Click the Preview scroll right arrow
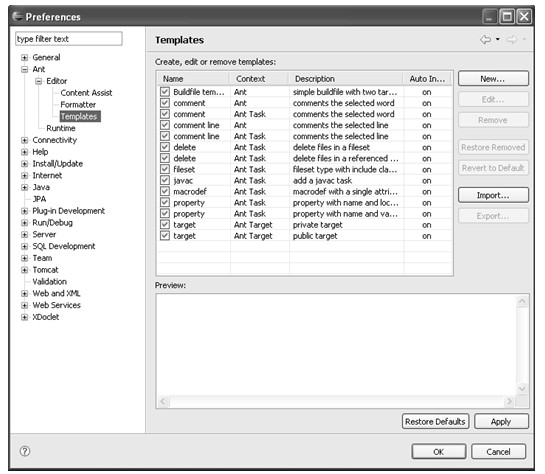The height and width of the screenshot is (474, 545). click(x=509, y=401)
